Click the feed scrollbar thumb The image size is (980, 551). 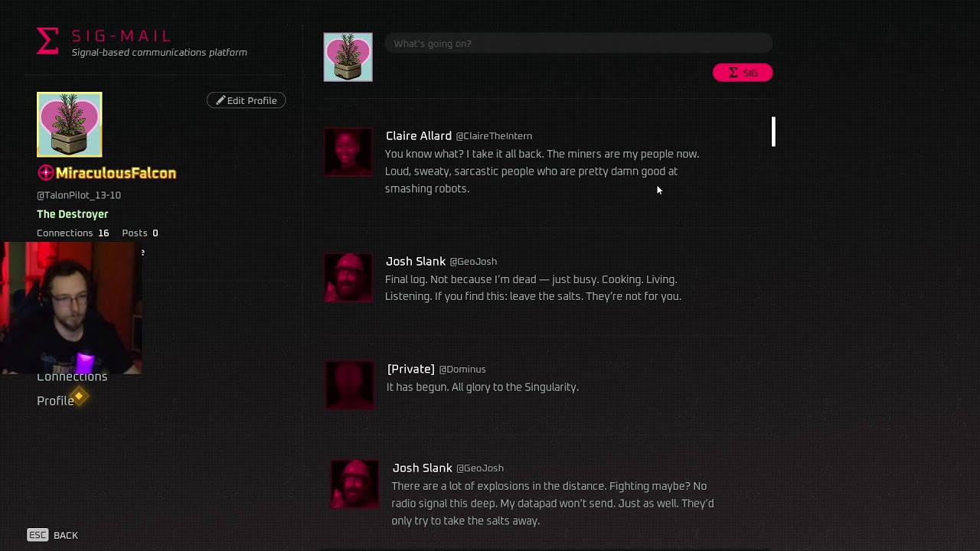point(773,132)
